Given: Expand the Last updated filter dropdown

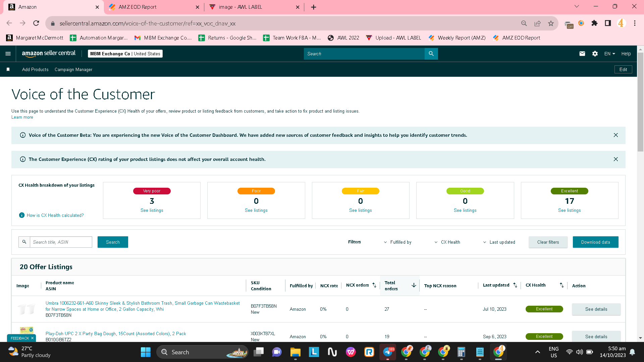Looking at the screenshot, I should 499,242.
